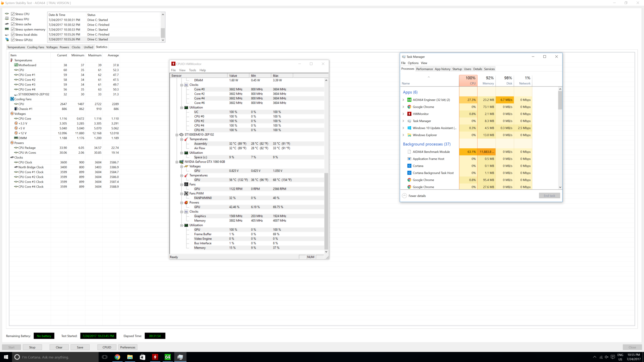
Task: Click the Cortana search box
Action: tap(55, 357)
